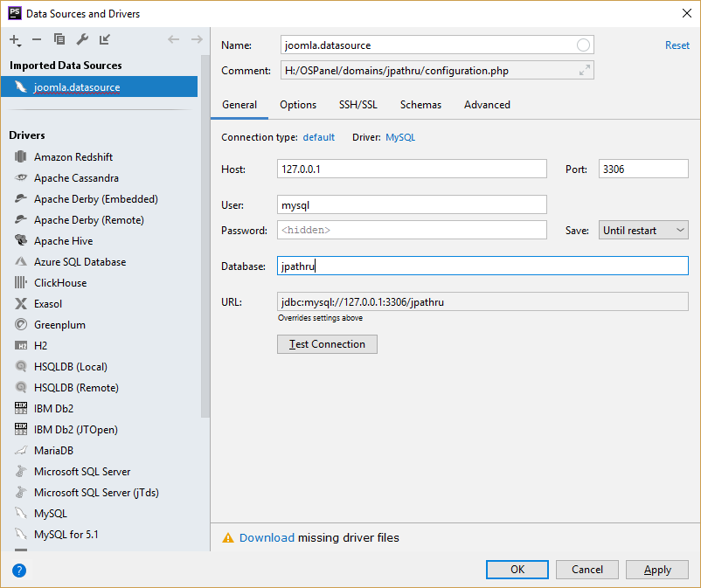
Task: Reset the data source settings
Action: click(677, 45)
